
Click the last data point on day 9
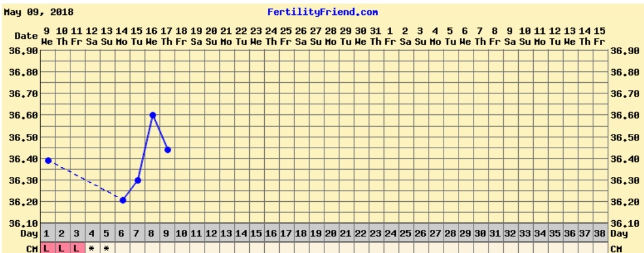168,150
